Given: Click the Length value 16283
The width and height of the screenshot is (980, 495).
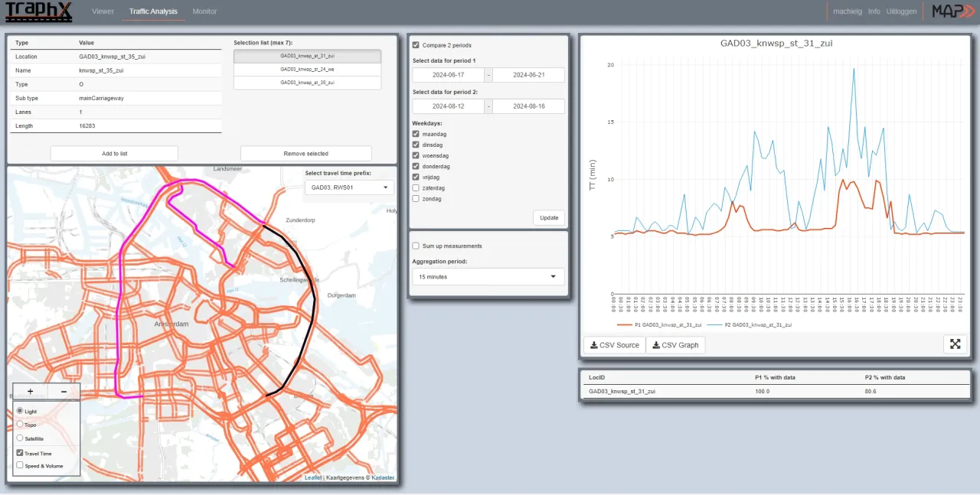Looking at the screenshot, I should point(87,125).
